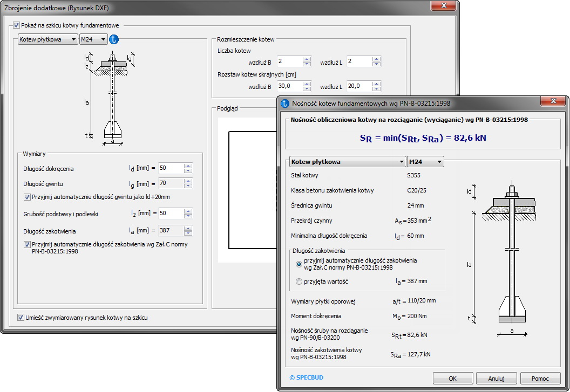Decrease Rozstaw kotew wzdłuż L value
The width and height of the screenshot is (570, 392).
(x=377, y=89)
